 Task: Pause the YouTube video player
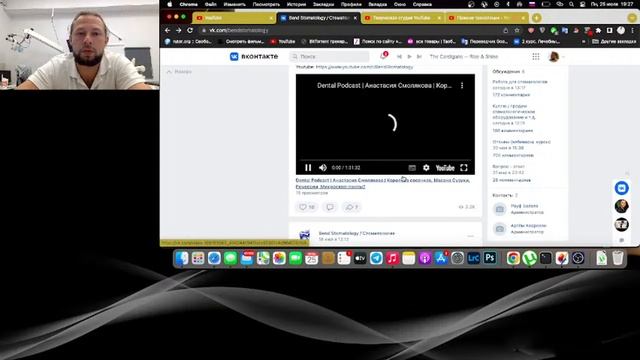tap(308, 168)
